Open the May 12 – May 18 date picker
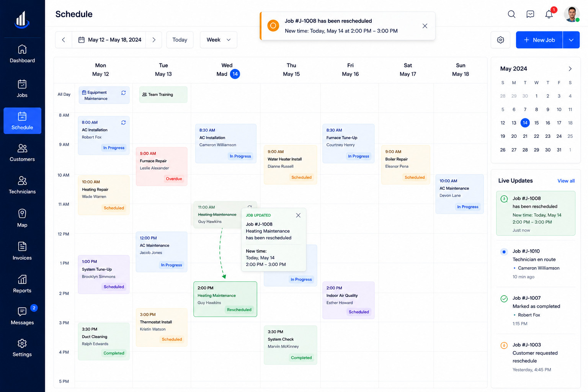This screenshot has height=392, width=588. coord(109,40)
